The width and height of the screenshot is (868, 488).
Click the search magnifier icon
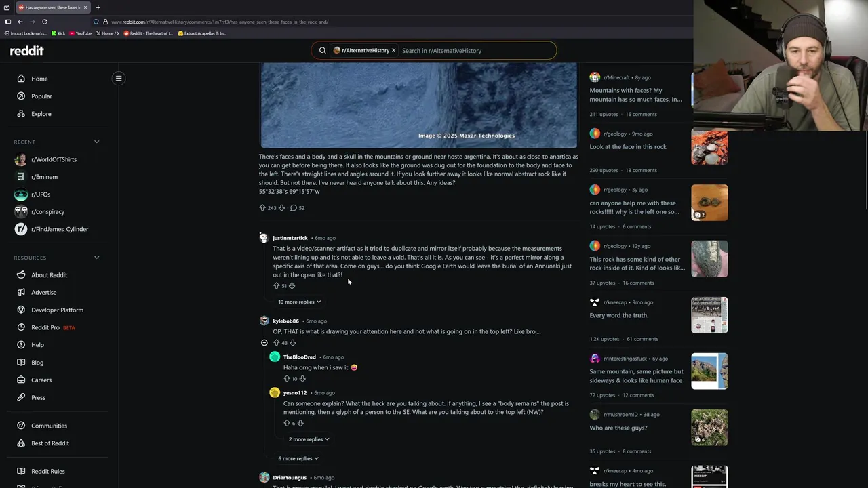323,50
